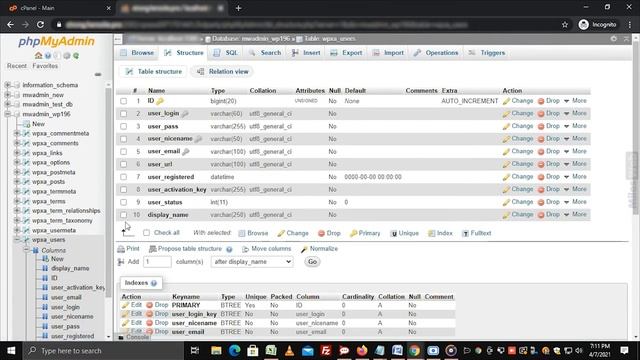Screen dimensions: 640x360
Task: Open Console bar at bottom
Action: tap(134, 338)
